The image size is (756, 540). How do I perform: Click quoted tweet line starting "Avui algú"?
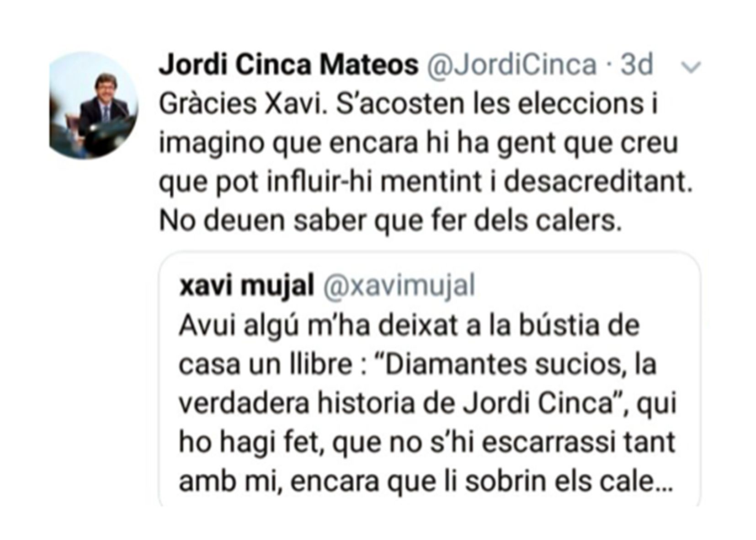[x=409, y=326]
